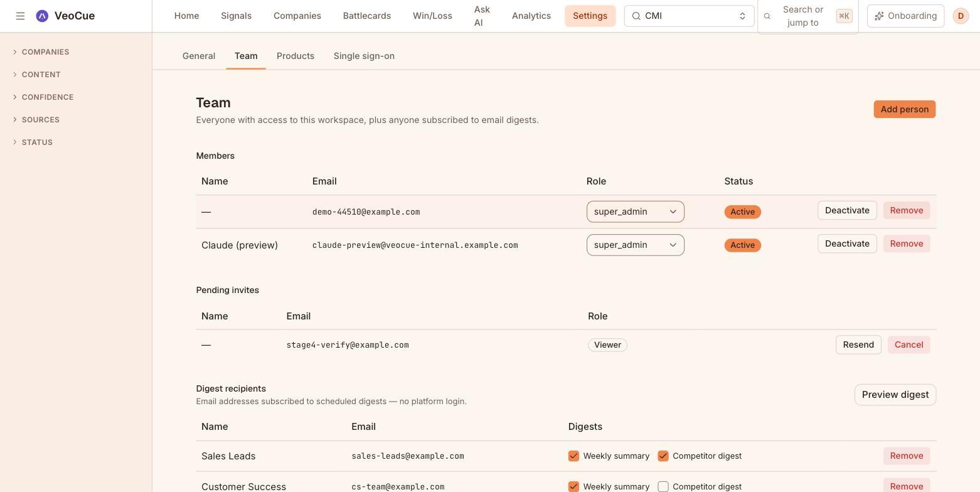Deactivate the Claude (preview) member
The height and width of the screenshot is (492, 980).
[x=847, y=243]
